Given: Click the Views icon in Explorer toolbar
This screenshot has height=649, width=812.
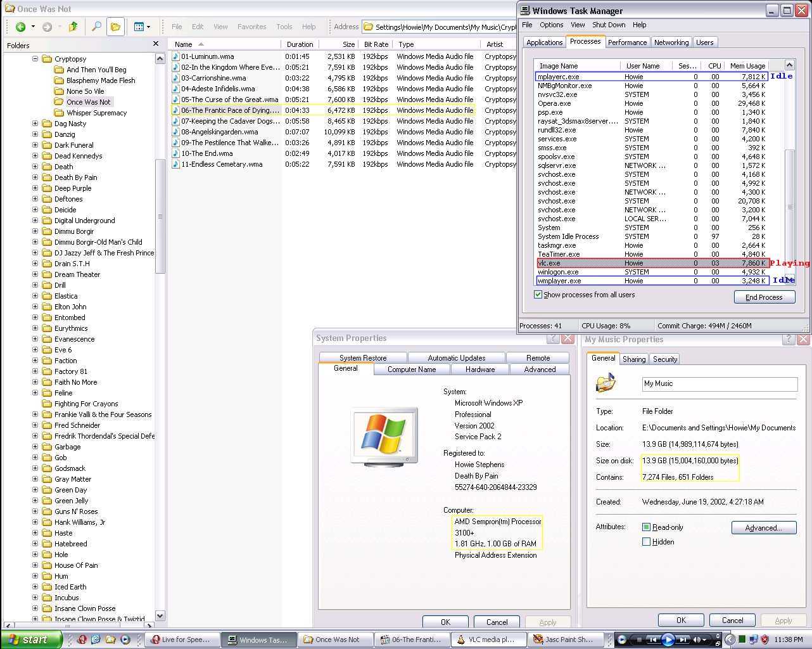Looking at the screenshot, I should [139, 27].
